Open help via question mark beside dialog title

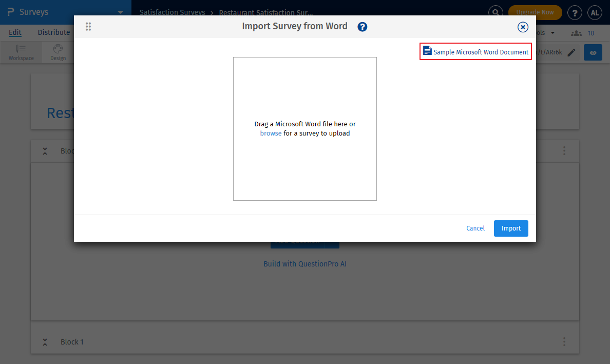point(362,27)
